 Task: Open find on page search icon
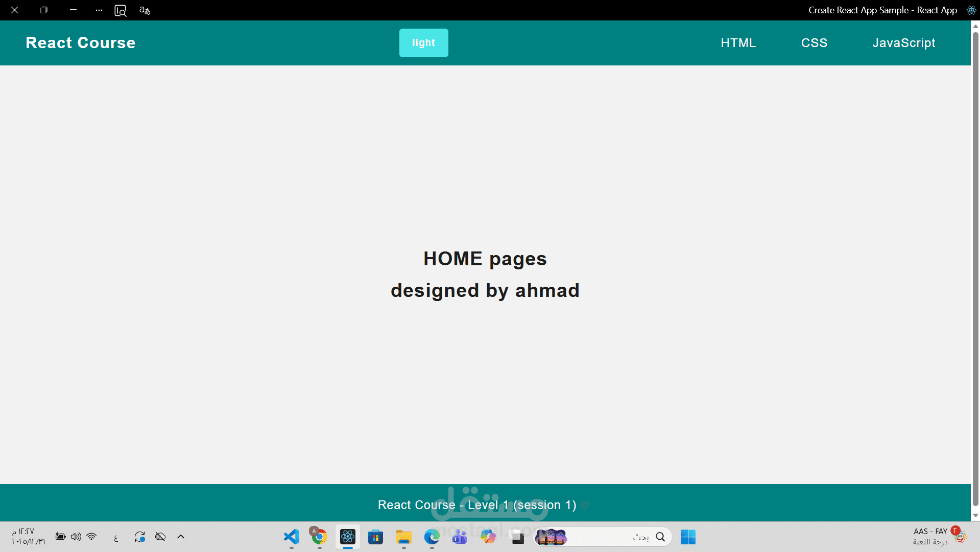point(120,10)
